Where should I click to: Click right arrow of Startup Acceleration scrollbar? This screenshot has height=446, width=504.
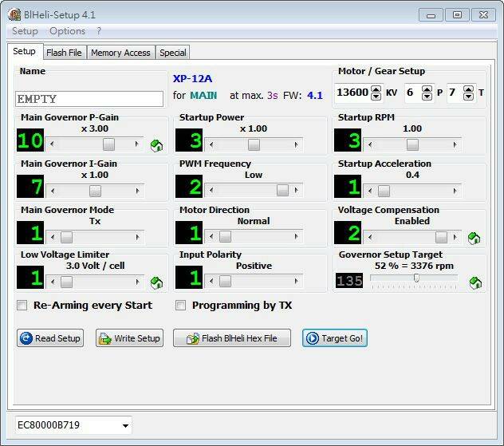click(455, 191)
